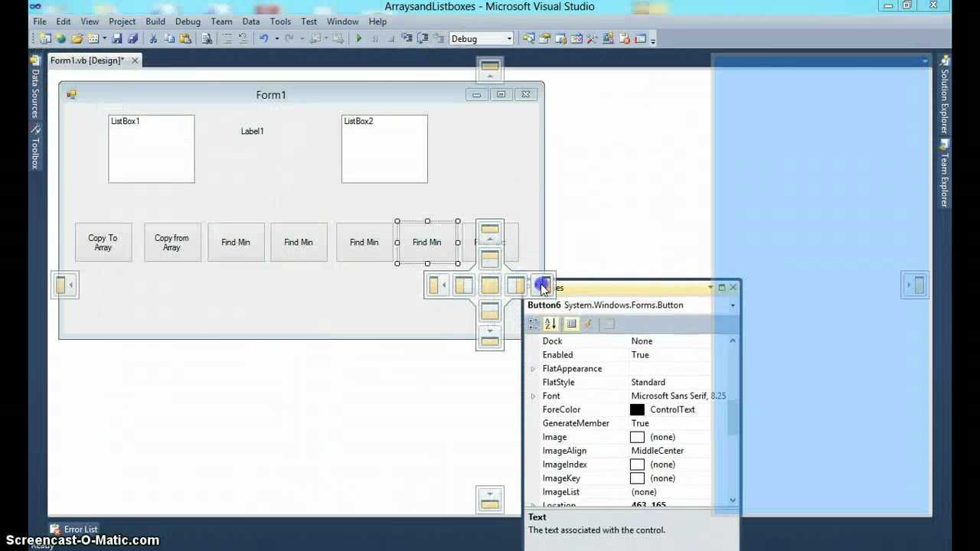The width and height of the screenshot is (980, 551).
Task: Close the Form1.vb [Design] tab
Action: tap(135, 60)
